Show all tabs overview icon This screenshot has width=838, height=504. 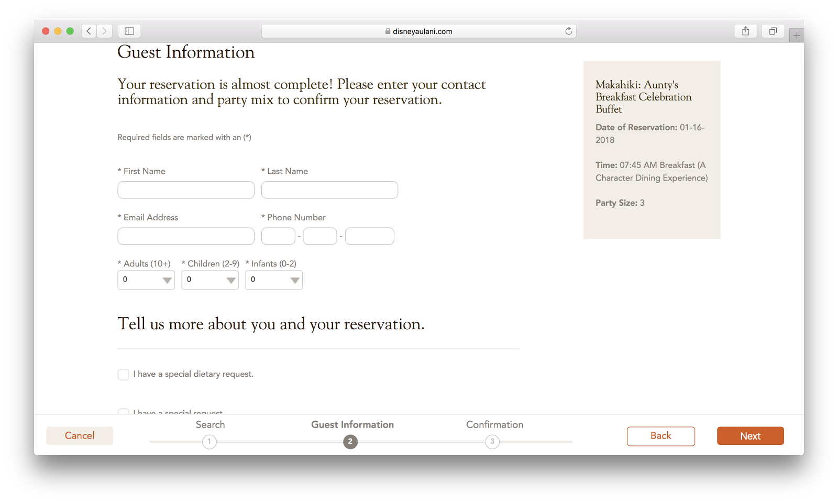(773, 31)
